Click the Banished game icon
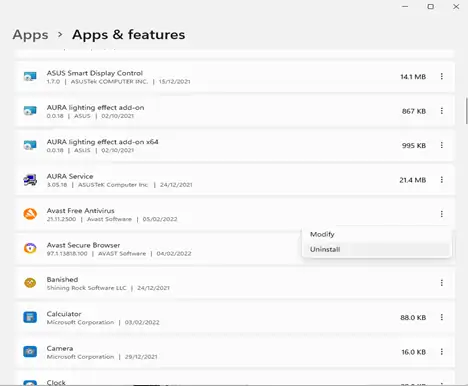This screenshot has width=468, height=386. [x=30, y=283]
